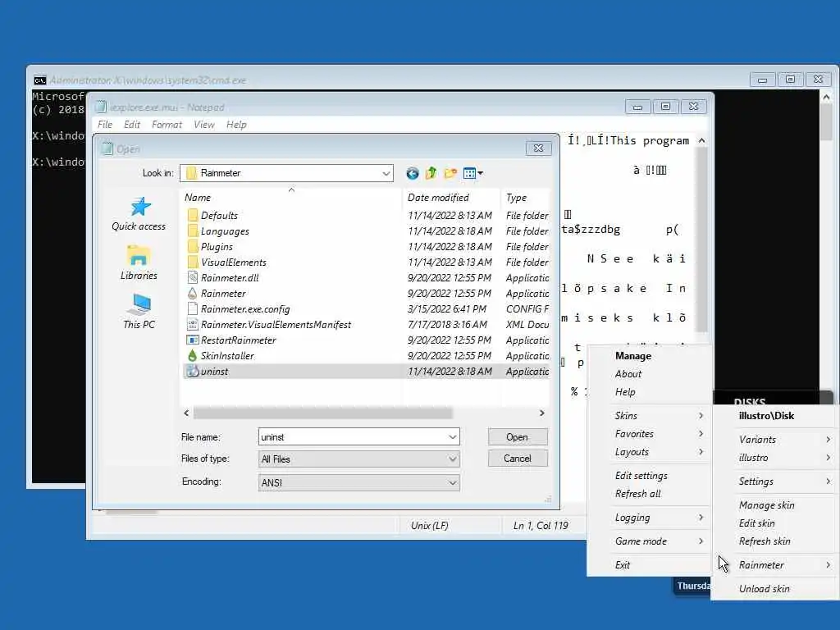The image size is (840, 630).
Task: Click the File name input field
Action: (x=353, y=437)
